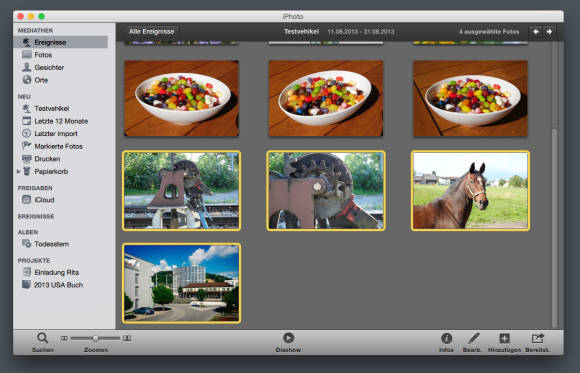Click the Hinzufügen plus icon
580x373 pixels.
504,338
